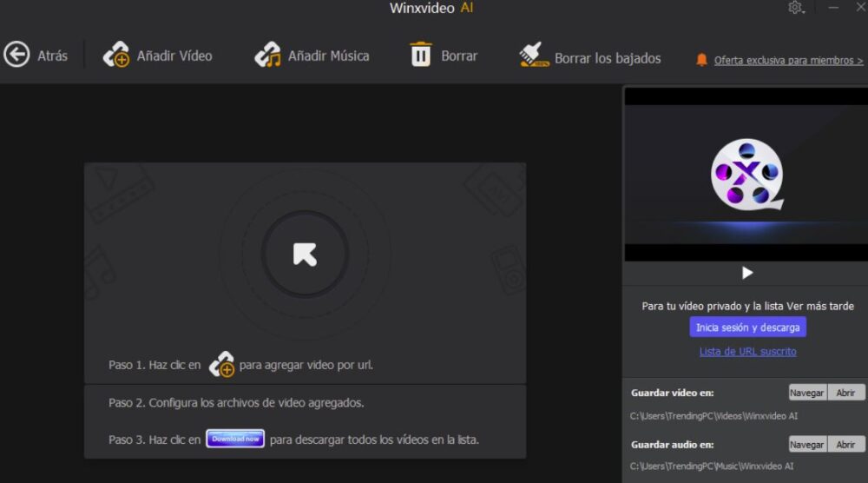Click Navegar for Guardar vídeo en

point(807,393)
